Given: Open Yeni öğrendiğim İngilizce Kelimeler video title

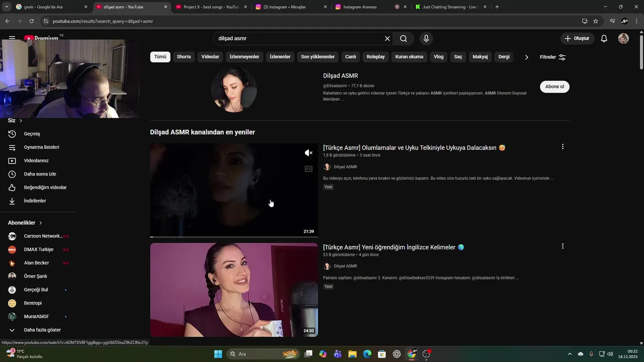Looking at the screenshot, I should [x=393, y=247].
